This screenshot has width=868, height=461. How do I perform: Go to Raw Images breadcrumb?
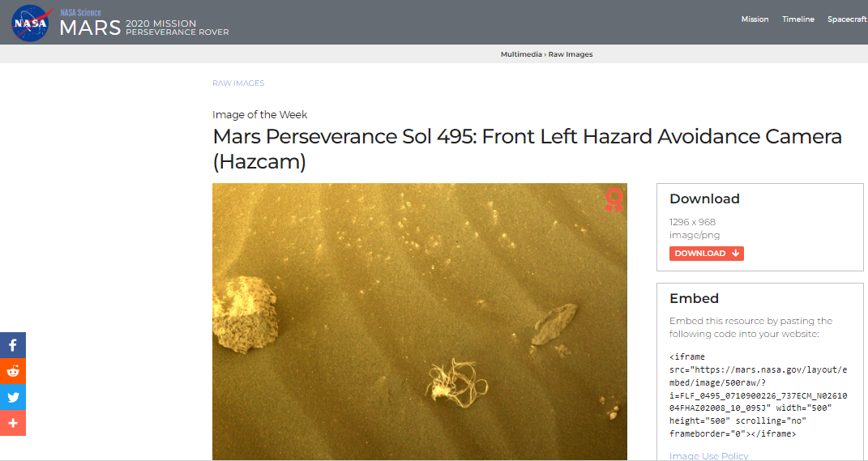(x=571, y=54)
